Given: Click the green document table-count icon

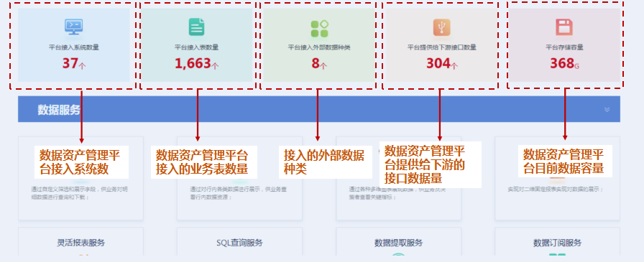Looking at the screenshot, I should click(196, 27).
